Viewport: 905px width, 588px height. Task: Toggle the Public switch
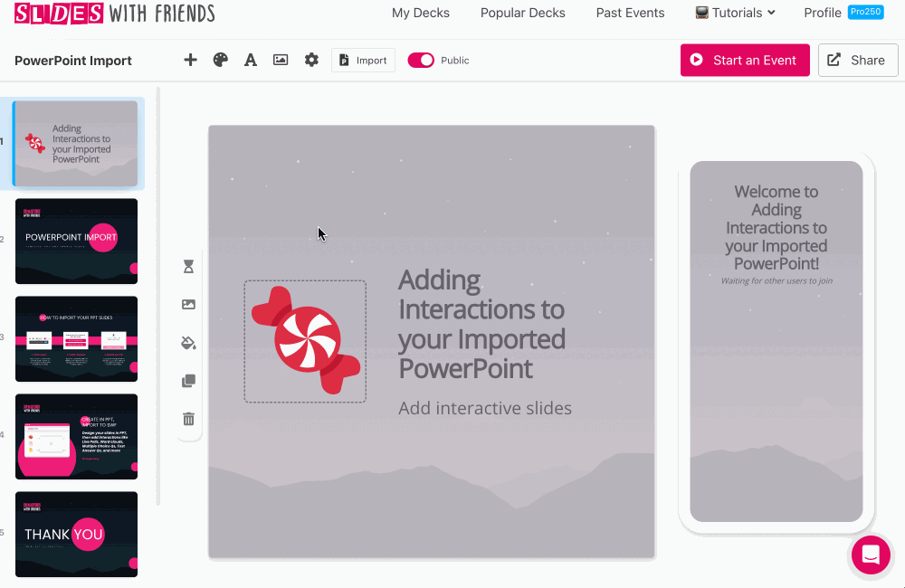coord(421,60)
